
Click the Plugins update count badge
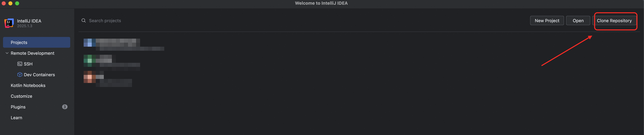point(65,107)
